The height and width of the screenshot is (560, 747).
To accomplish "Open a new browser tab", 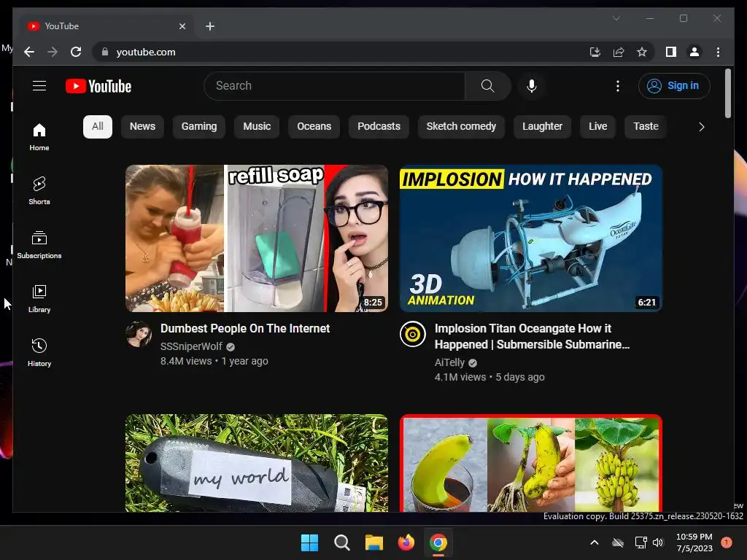I will (210, 26).
